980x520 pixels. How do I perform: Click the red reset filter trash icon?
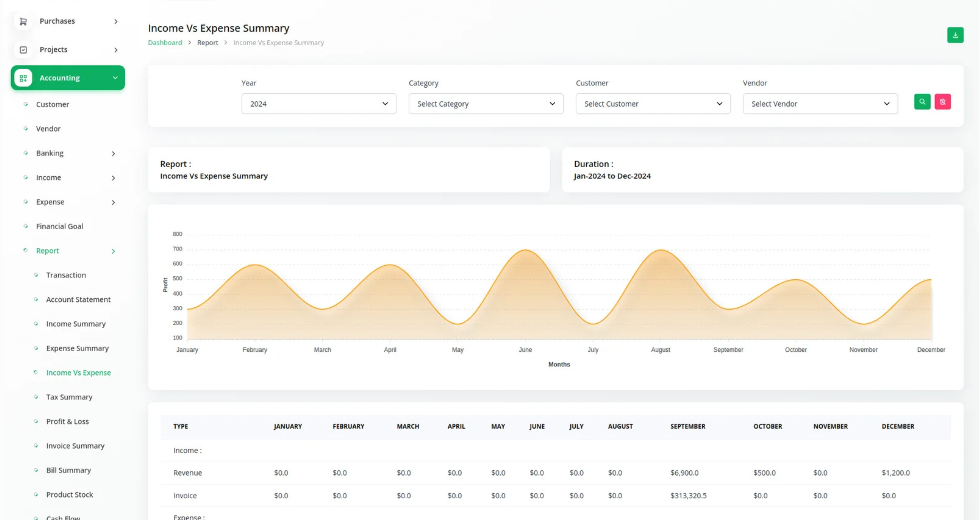pyautogui.click(x=942, y=102)
